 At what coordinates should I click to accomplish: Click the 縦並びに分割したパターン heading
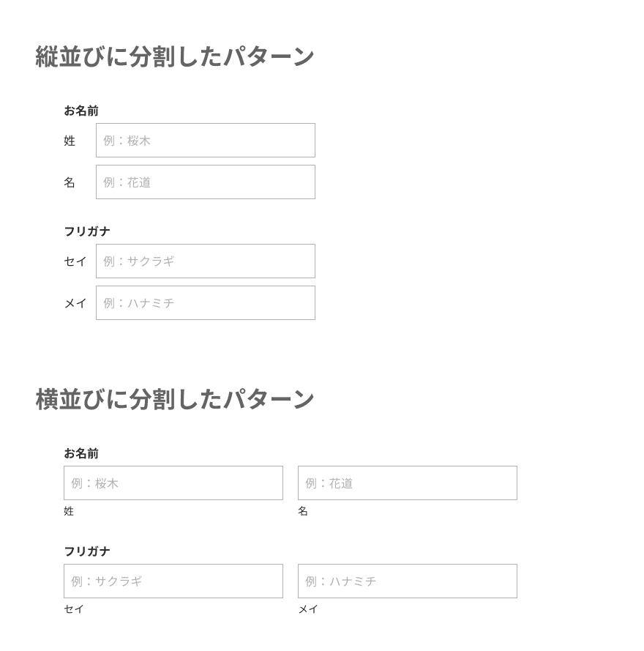click(175, 56)
